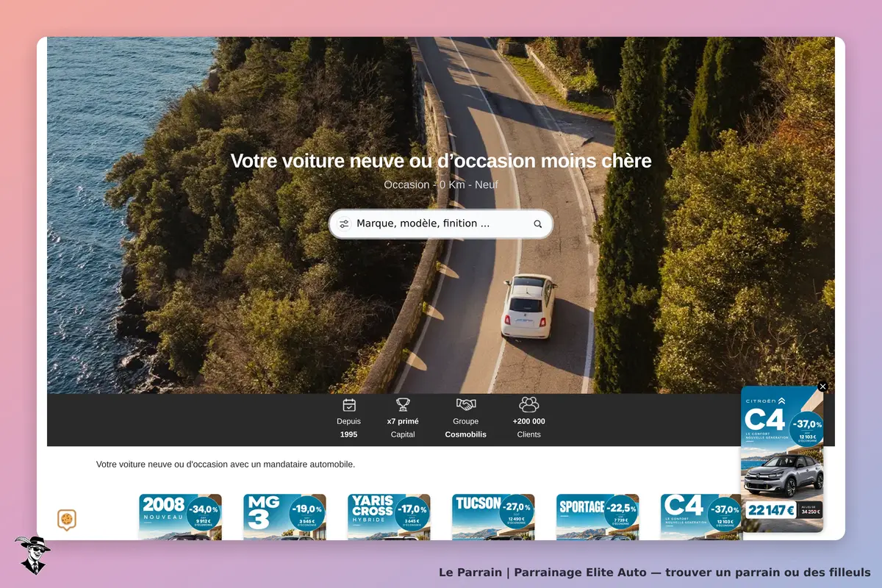Open the Tucson -27% offer card
The width and height of the screenshot is (882, 588).
pyautogui.click(x=493, y=517)
